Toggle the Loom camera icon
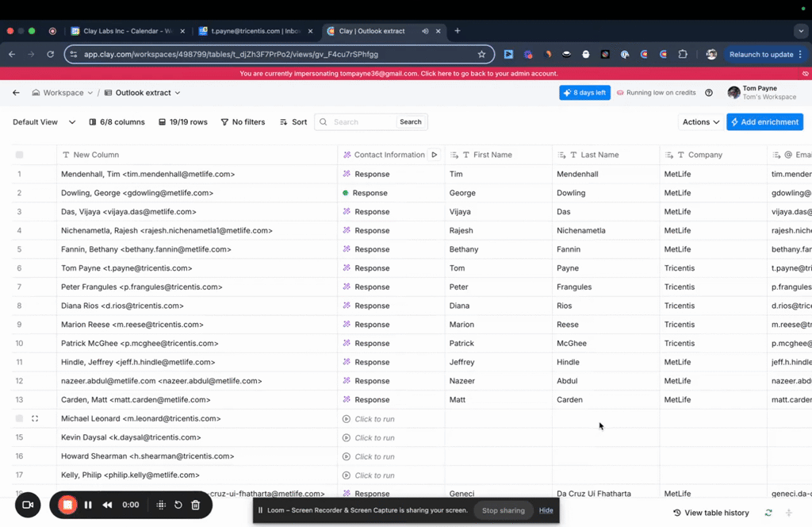 point(28,505)
